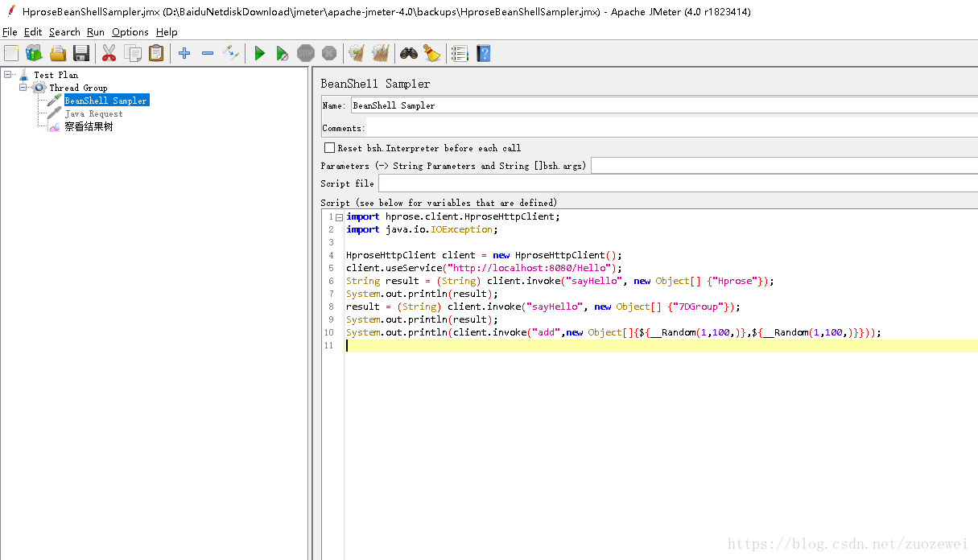Click the Open file folder icon
The height and width of the screenshot is (560, 978).
58,53
